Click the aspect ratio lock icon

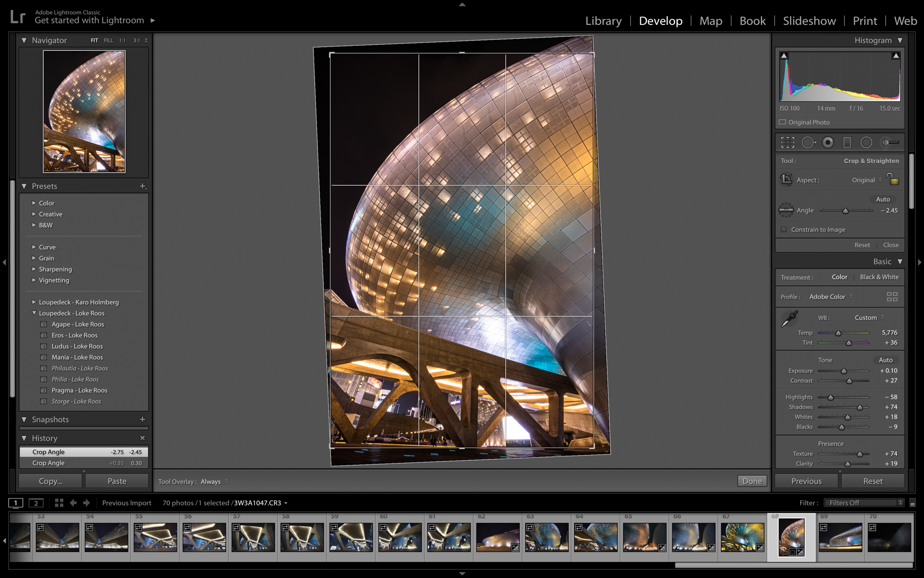(893, 179)
